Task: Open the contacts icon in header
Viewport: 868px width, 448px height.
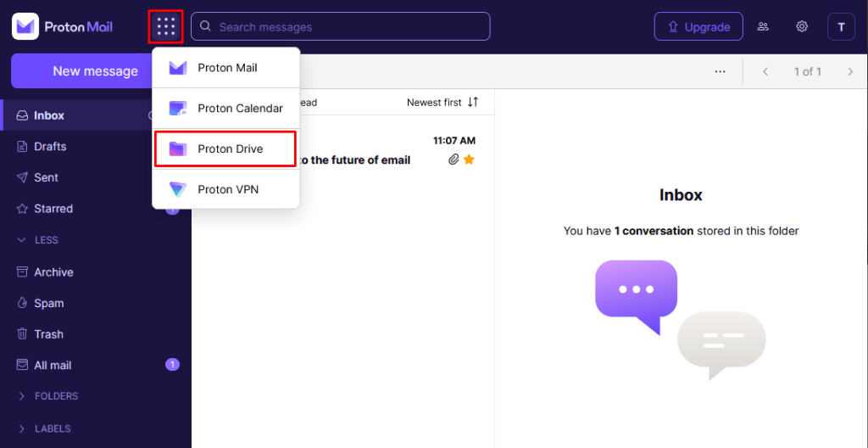Action: (x=764, y=26)
